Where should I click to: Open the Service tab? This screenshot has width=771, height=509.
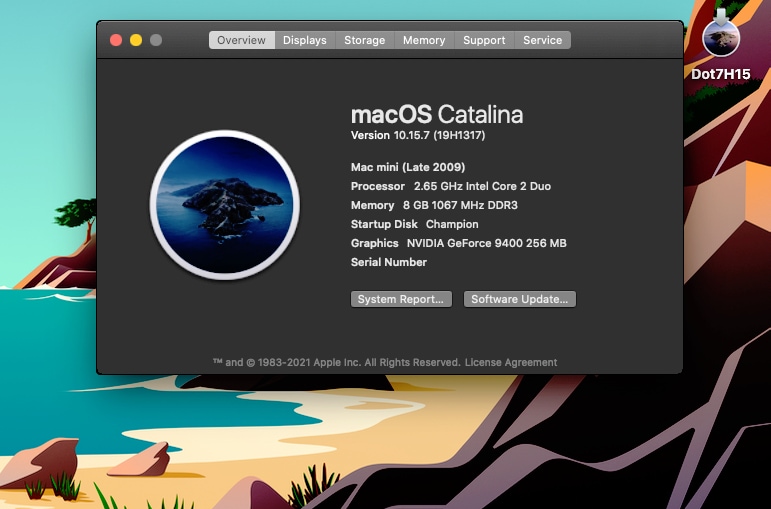point(542,40)
